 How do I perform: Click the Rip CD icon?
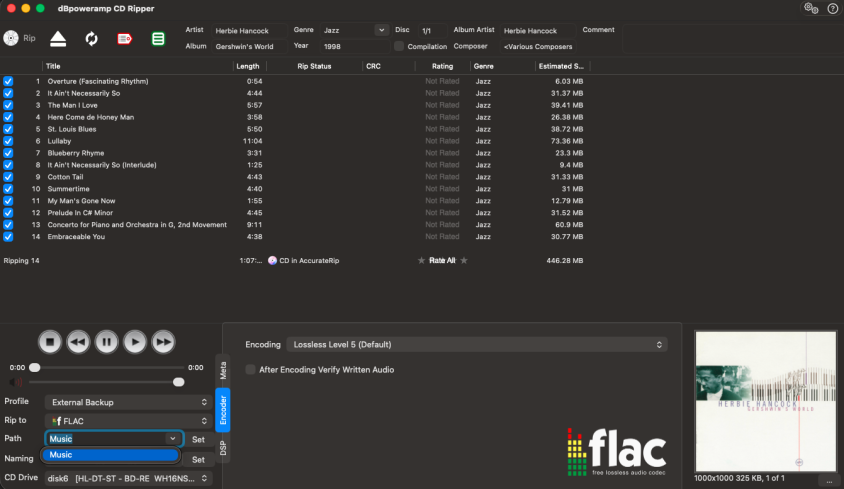[x=11, y=38]
